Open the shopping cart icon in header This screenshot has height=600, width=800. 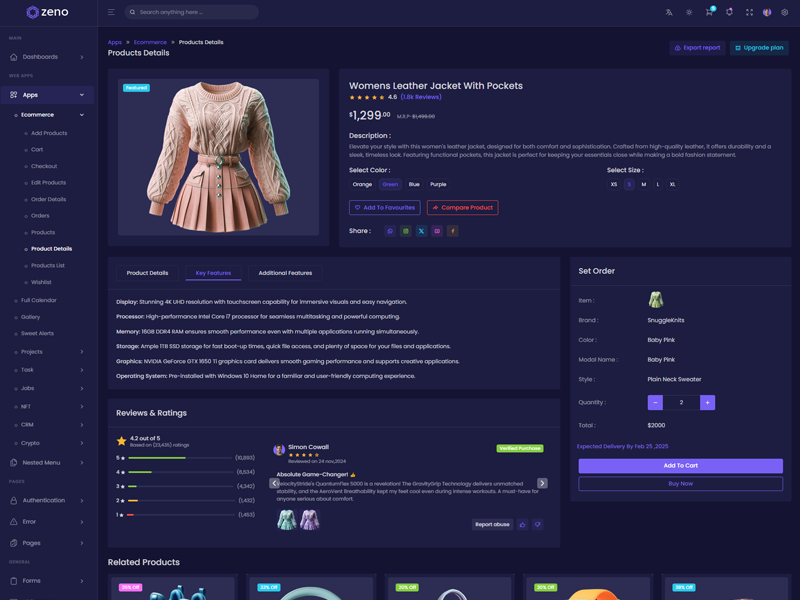coord(709,12)
